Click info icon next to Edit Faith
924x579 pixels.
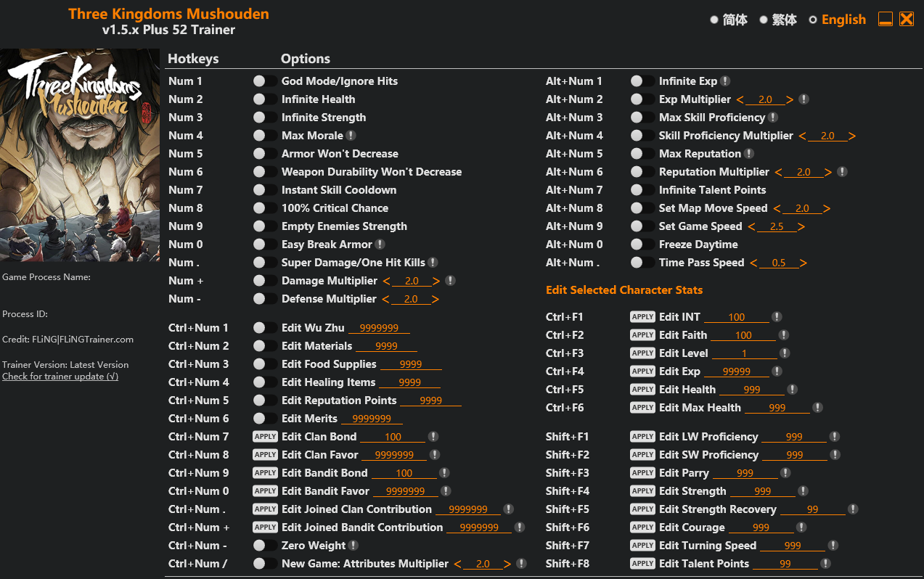click(x=784, y=335)
